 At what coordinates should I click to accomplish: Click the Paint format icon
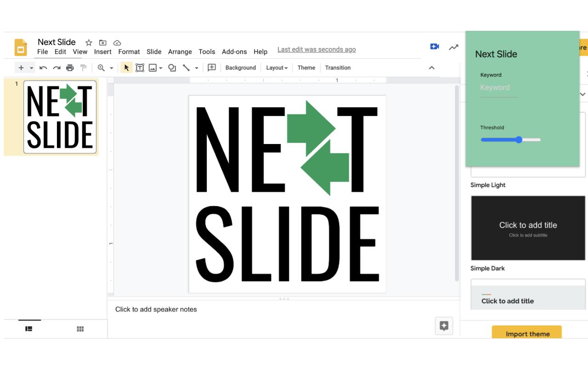[83, 68]
